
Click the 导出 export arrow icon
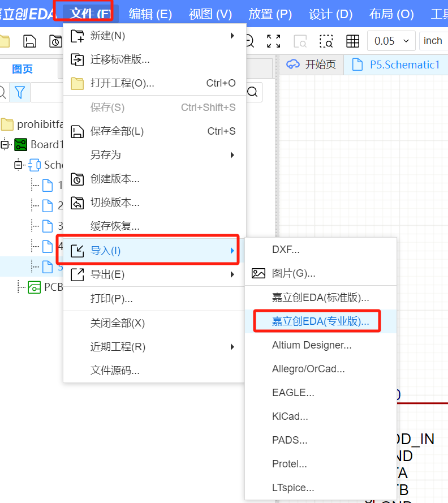pyautogui.click(x=77, y=275)
